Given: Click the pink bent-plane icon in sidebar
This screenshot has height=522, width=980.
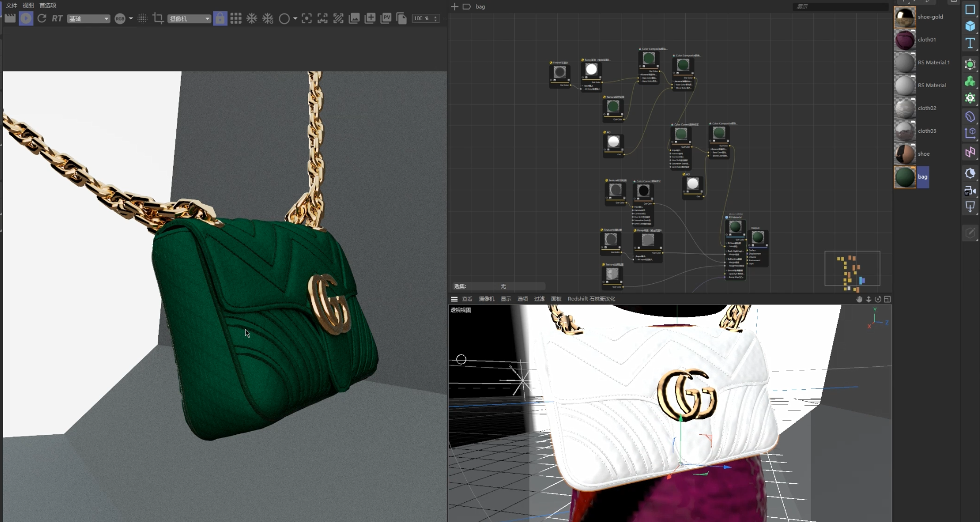Looking at the screenshot, I should [x=970, y=153].
